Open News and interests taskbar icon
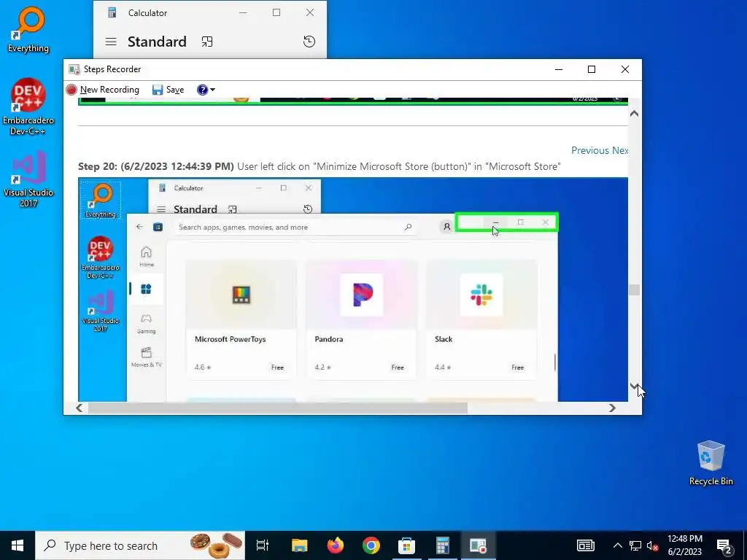 click(586, 545)
